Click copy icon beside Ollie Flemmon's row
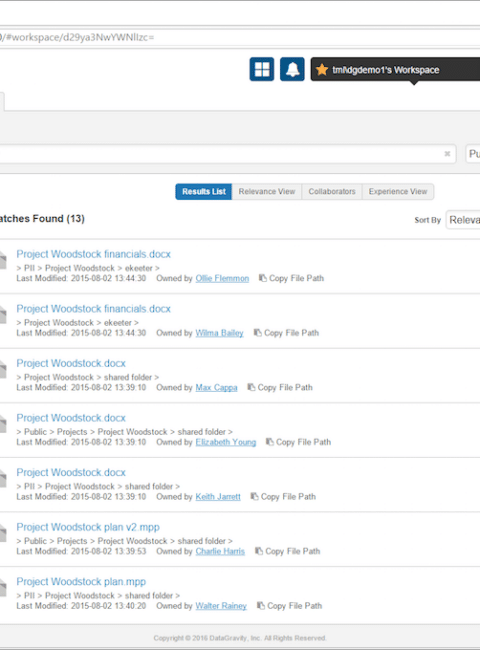The height and width of the screenshot is (650, 480). [262, 278]
